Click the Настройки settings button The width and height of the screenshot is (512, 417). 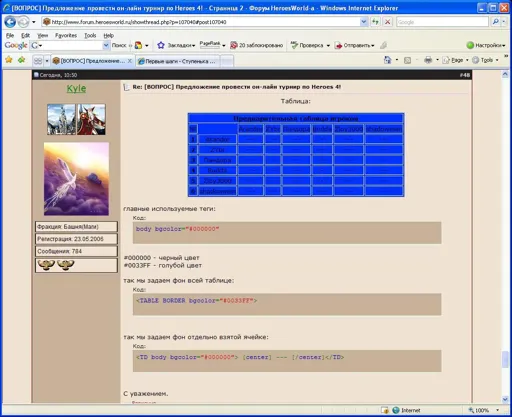pyautogui.click(x=486, y=45)
